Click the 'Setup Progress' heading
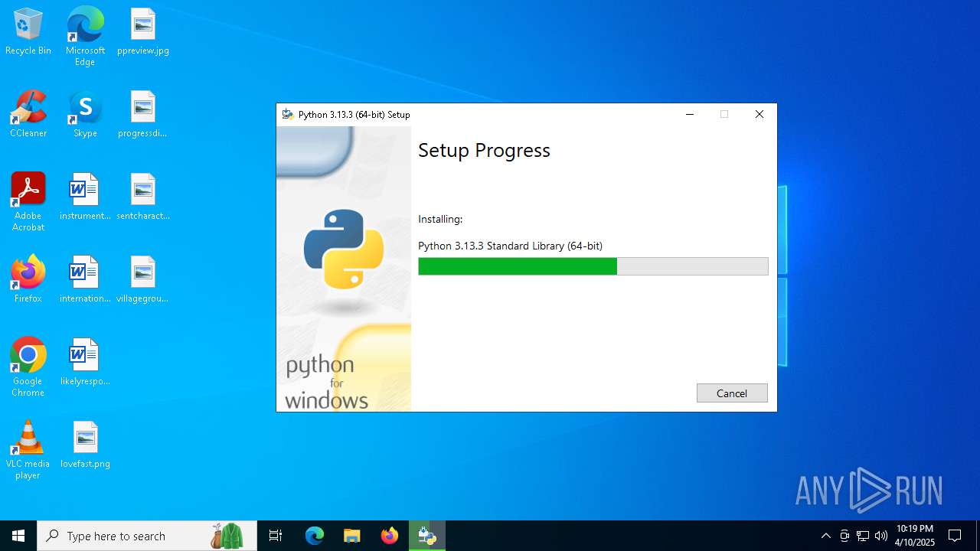This screenshot has height=551, width=980. tap(484, 150)
